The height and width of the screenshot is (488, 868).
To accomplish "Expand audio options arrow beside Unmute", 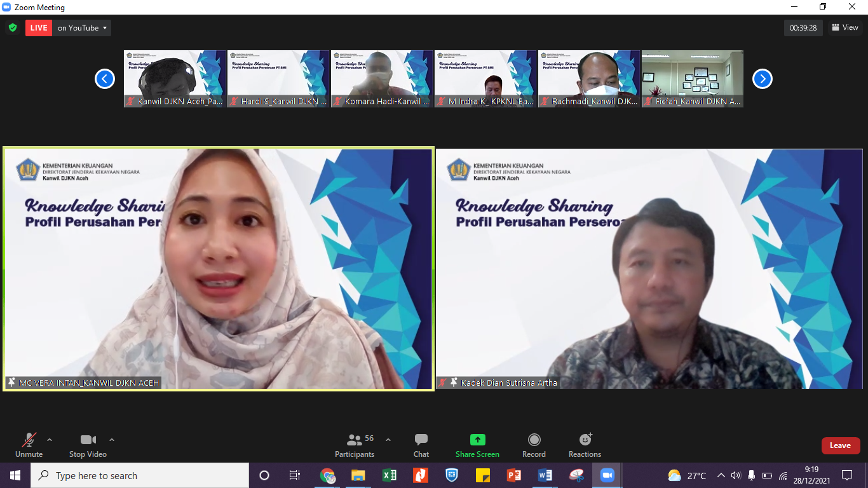I will pos(50,440).
